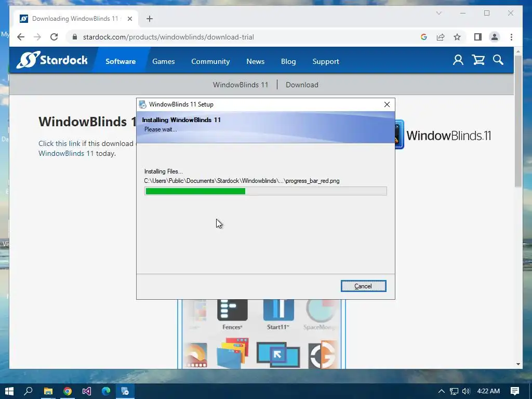Viewport: 532px width, 399px height.
Task: Click the network tray icon
Action: (x=454, y=391)
